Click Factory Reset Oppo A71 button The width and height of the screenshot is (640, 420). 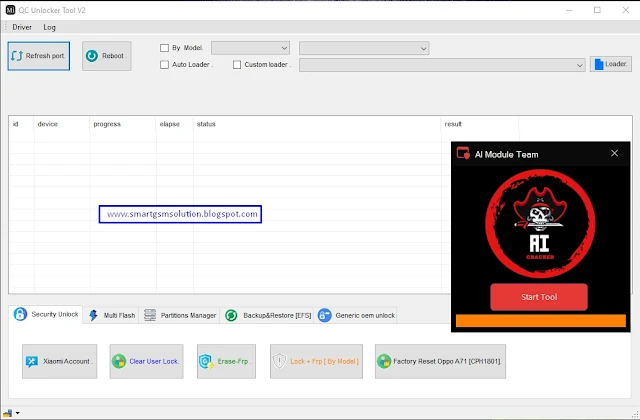coord(440,361)
